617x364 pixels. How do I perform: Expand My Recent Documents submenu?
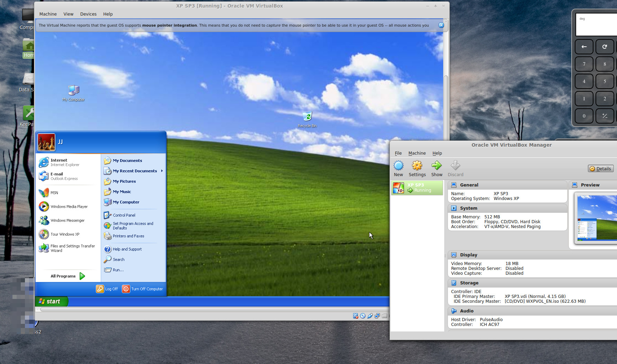162,171
